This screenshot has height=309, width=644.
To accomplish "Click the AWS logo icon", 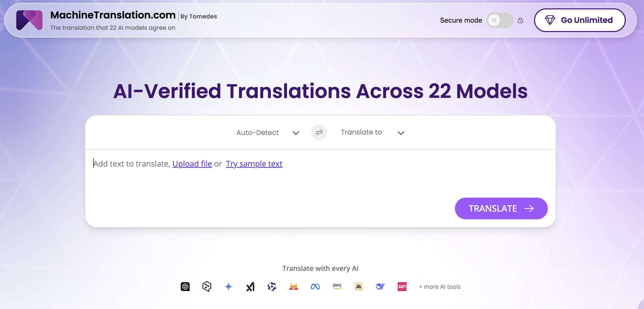I will (x=337, y=286).
